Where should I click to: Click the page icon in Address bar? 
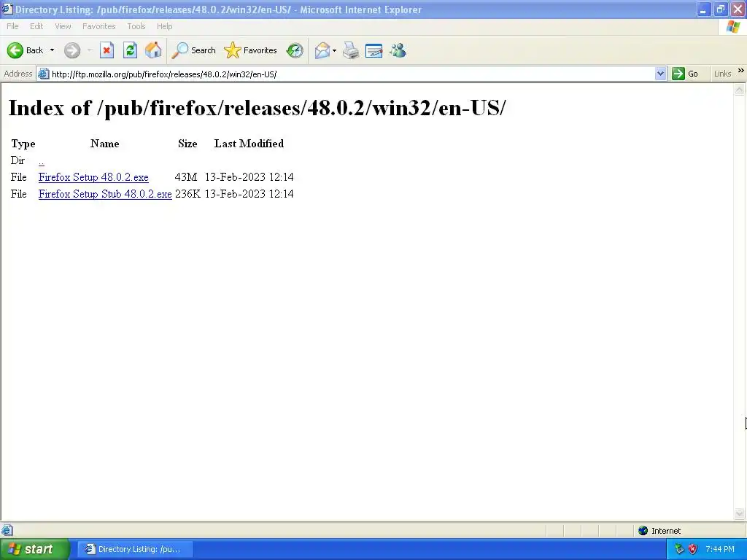[43, 74]
